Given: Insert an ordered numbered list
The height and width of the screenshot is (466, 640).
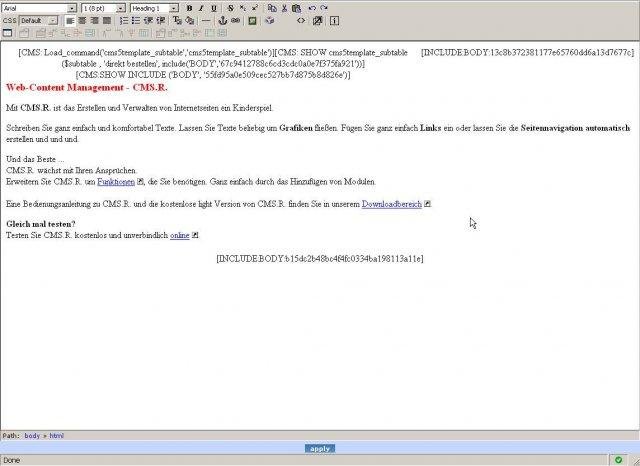Looking at the screenshot, I should [124, 20].
